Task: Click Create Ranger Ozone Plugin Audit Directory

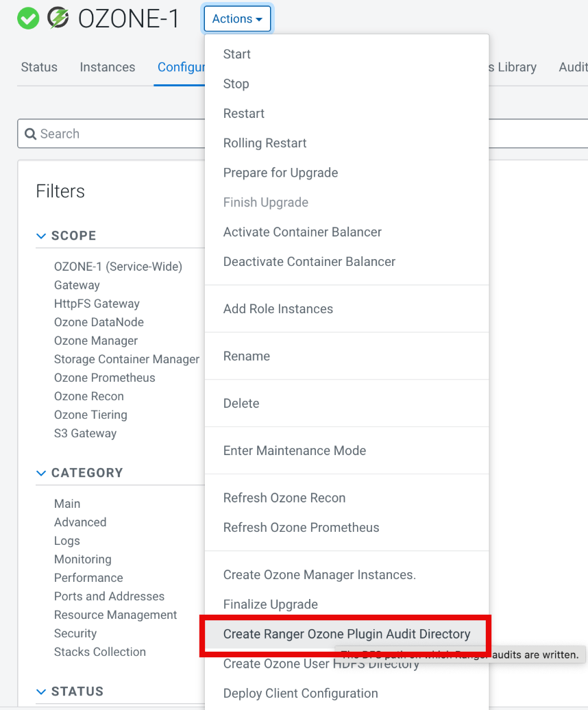Action: point(347,634)
